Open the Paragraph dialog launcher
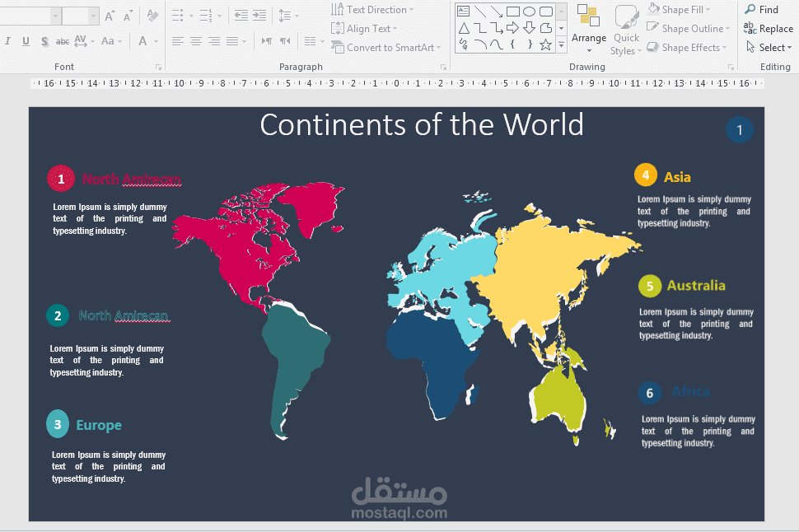799x532 pixels. 443,67
